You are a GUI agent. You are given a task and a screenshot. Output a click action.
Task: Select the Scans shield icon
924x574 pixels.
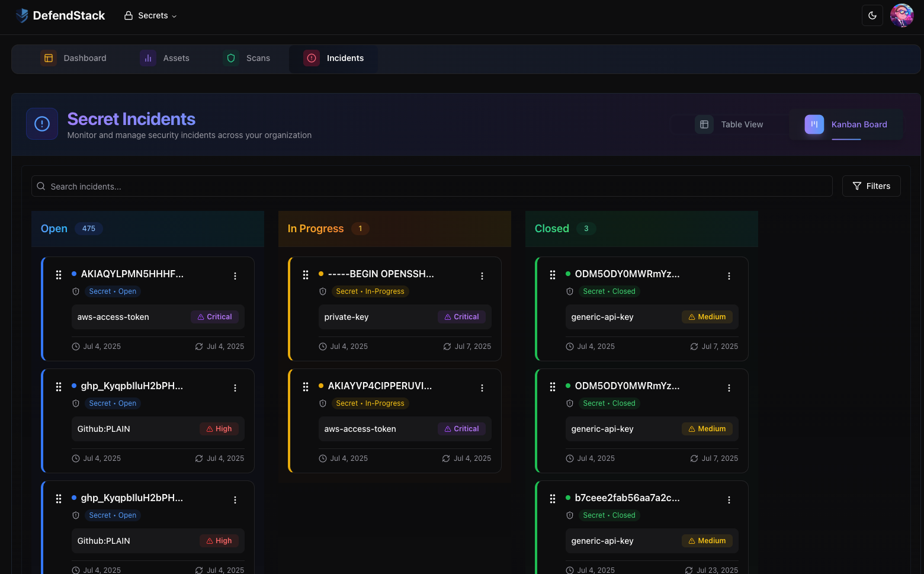coord(230,58)
